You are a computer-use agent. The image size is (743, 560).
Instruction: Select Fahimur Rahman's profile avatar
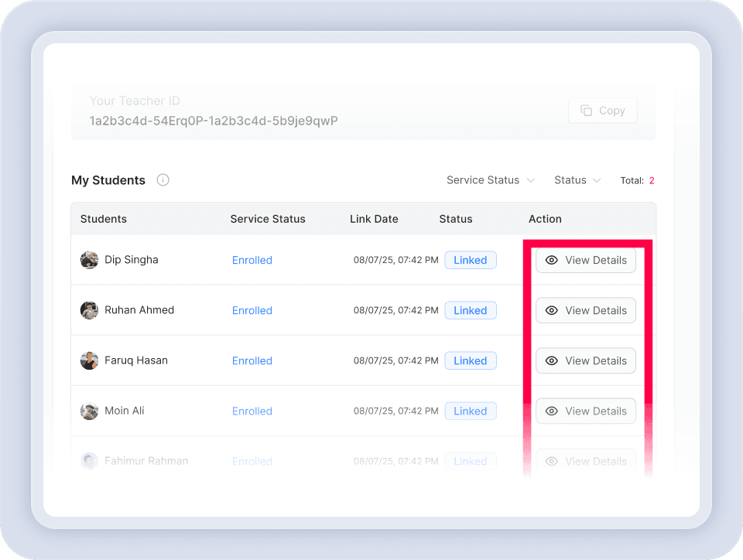pos(89,461)
